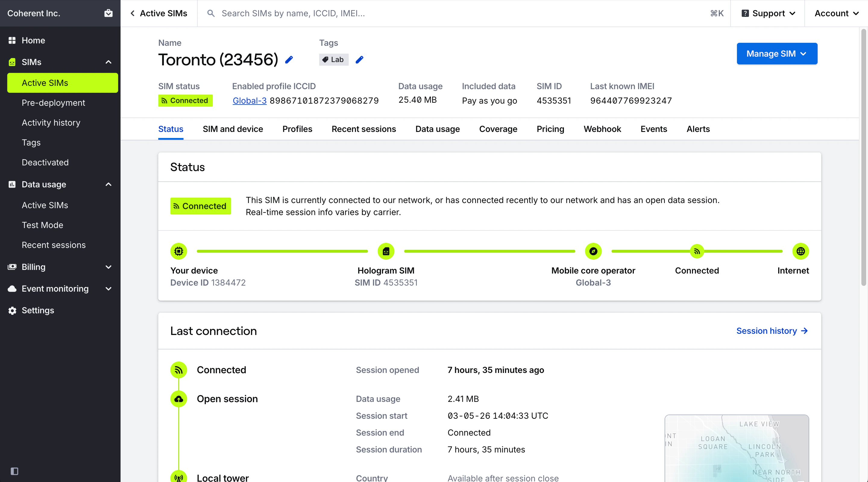Select Active SIMs under SIMs

click(x=63, y=83)
